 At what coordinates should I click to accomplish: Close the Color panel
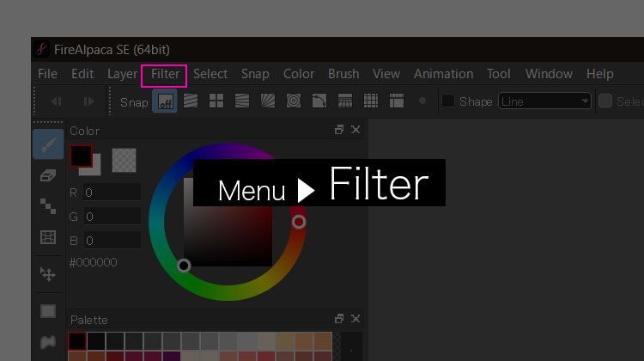(x=355, y=130)
